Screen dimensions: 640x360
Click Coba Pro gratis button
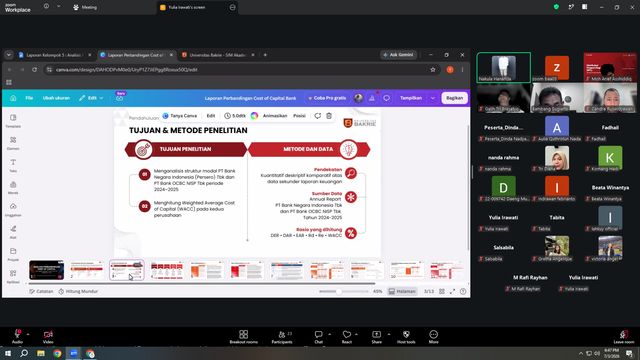[x=327, y=98]
